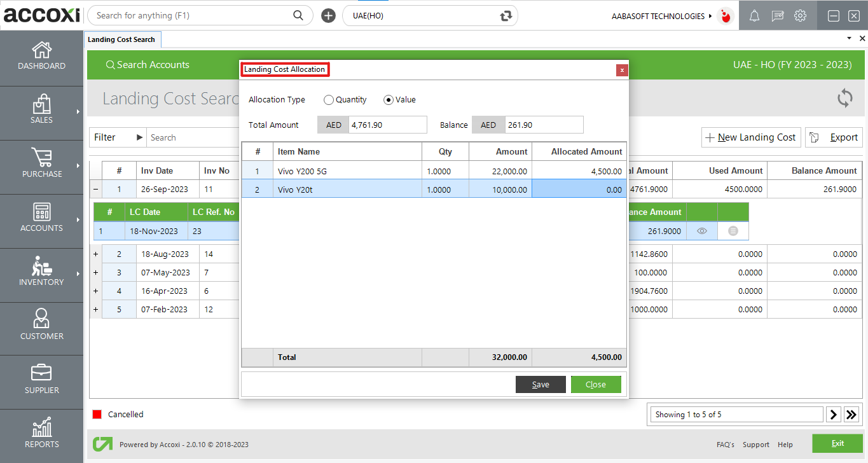This screenshot has width=868, height=463.
Task: Click the Export button
Action: pos(834,137)
